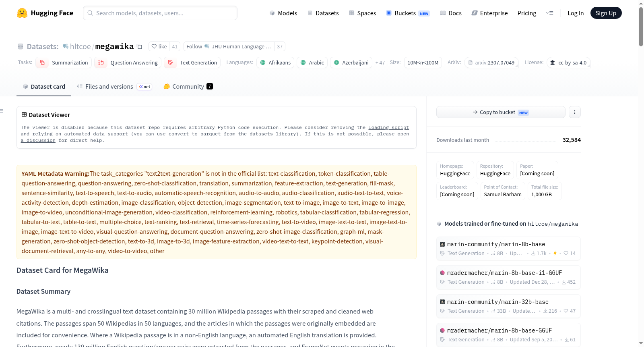Follow JHU Human Language organization
Viewport: 644px width, 347px height.
click(x=229, y=46)
